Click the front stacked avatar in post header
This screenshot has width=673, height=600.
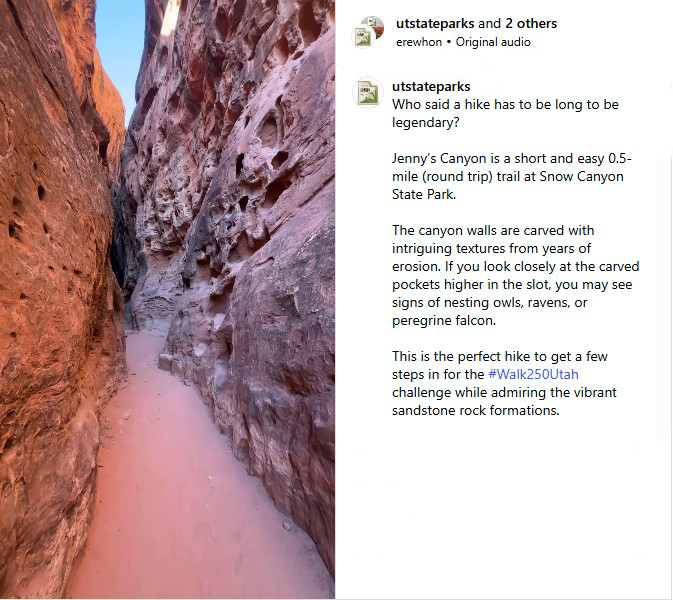click(x=363, y=36)
